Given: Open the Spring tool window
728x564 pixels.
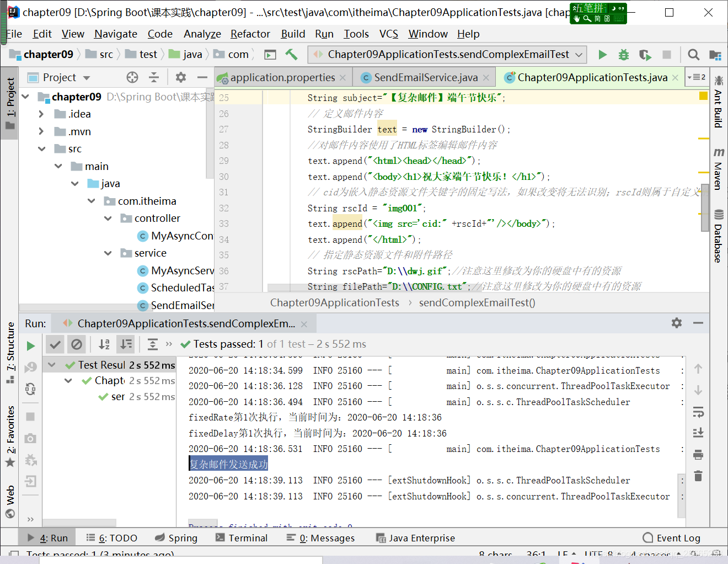Looking at the screenshot, I should (x=176, y=538).
